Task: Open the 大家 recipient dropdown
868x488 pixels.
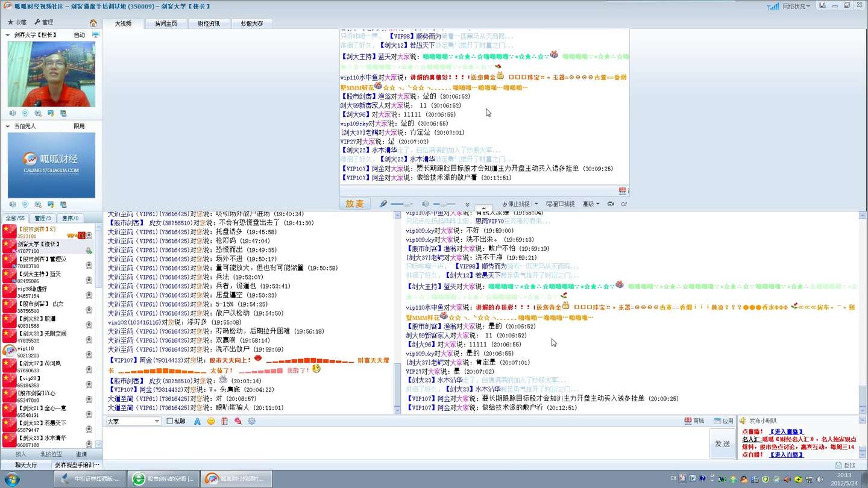Action: pos(157,421)
